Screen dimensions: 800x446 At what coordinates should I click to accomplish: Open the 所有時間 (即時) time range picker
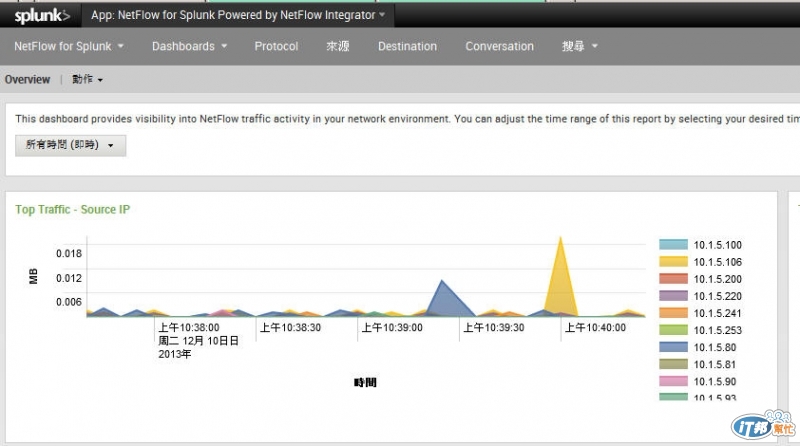coord(70,145)
